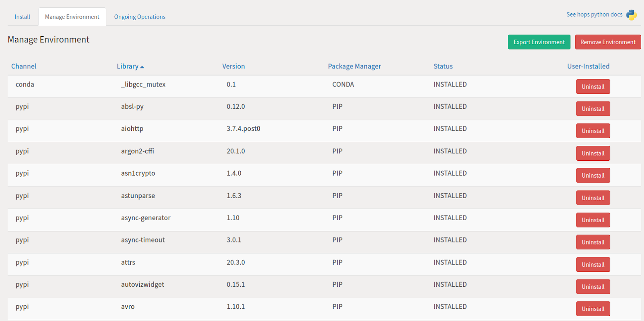Uninstall the avro package
Image resolution: width=644 pixels, height=321 pixels.
[593, 309]
